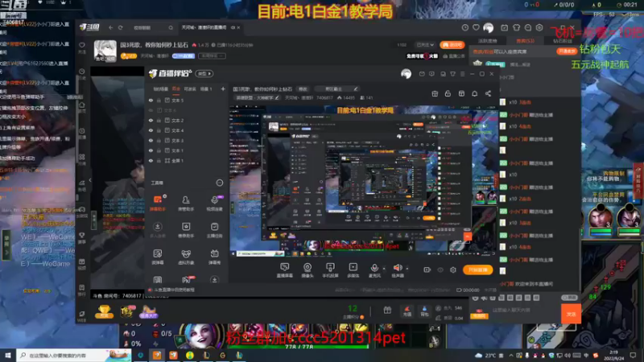Go back using the Douyu client arrow

111,27
